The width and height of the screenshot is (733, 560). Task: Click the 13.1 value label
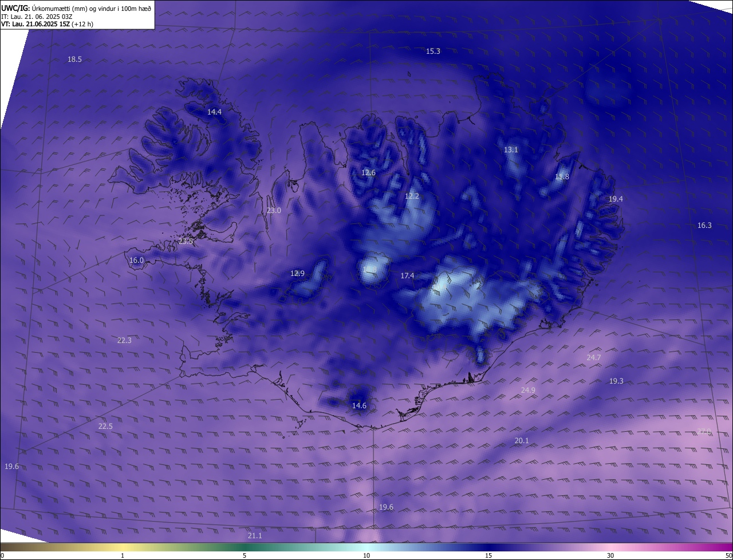tap(511, 149)
